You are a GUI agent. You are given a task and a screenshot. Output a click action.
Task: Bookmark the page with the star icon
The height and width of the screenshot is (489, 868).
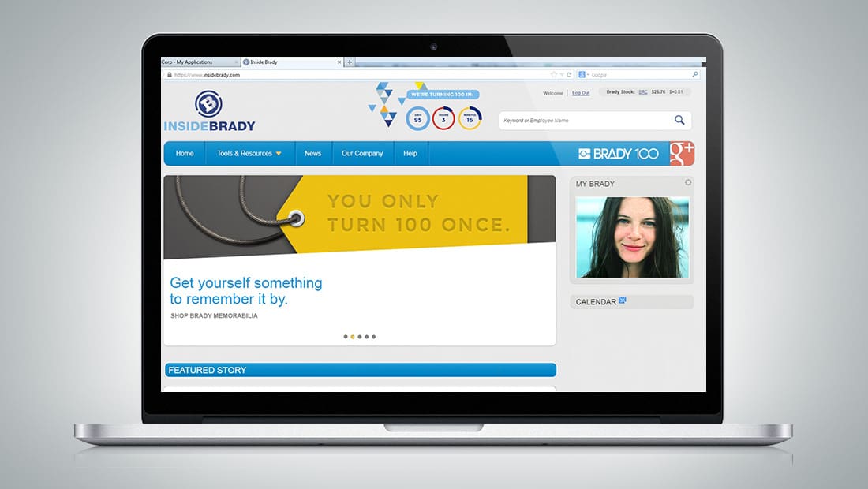(554, 75)
